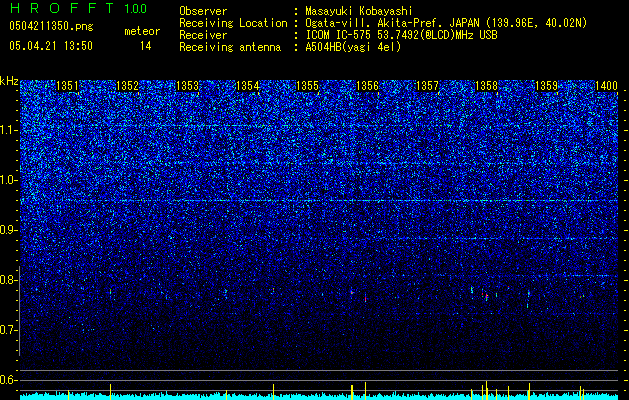
Task: Click the 'Observer' field label
Action: point(203,11)
